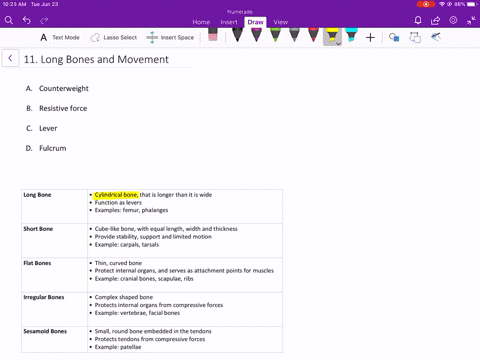Click line Provide stability, support and limited motion

pos(153,237)
